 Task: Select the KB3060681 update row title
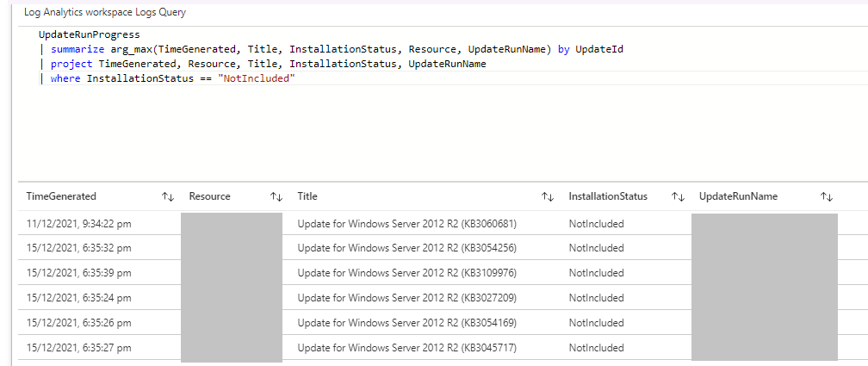click(406, 224)
